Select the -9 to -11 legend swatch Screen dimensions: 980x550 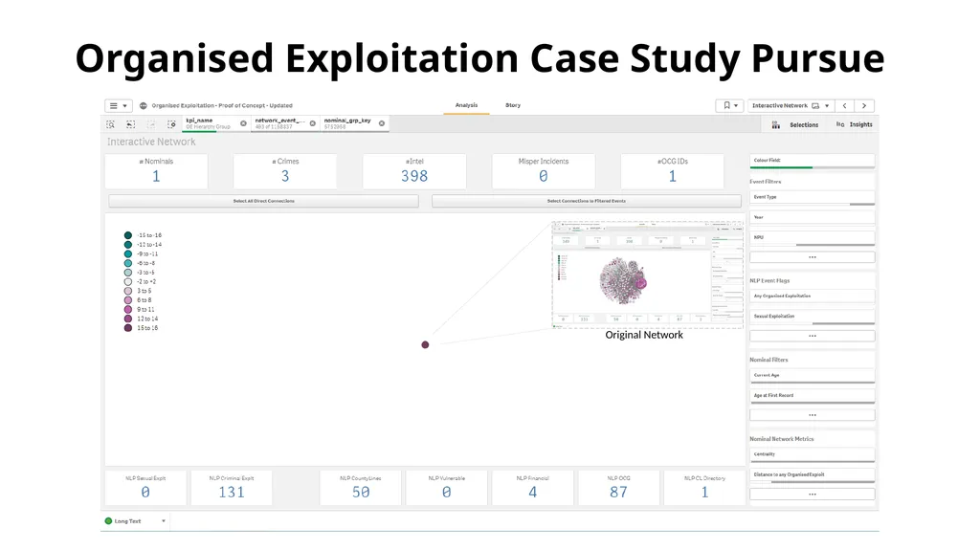(128, 254)
